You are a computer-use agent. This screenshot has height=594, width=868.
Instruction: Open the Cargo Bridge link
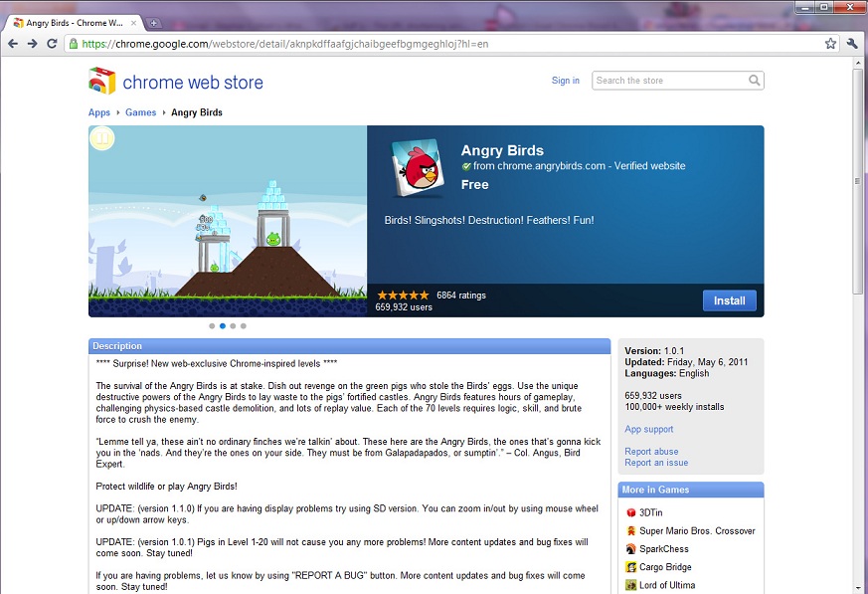coord(665,567)
